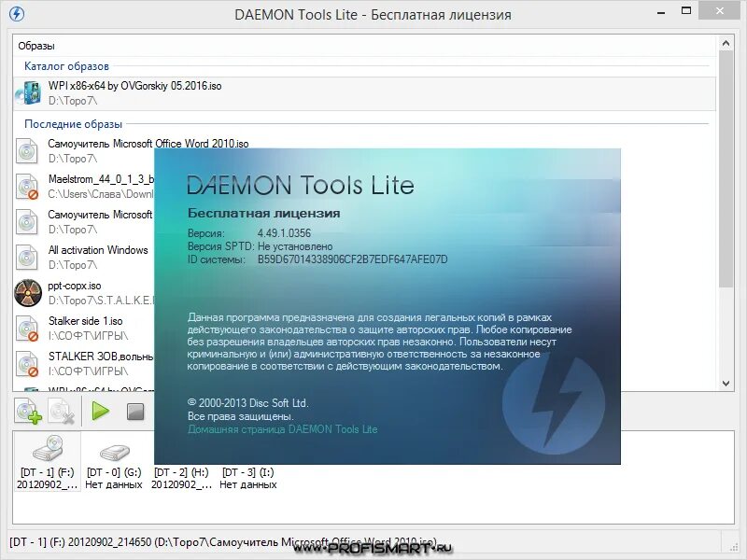Click the image list scrollbar thumb
747x560 pixels.
point(726,169)
